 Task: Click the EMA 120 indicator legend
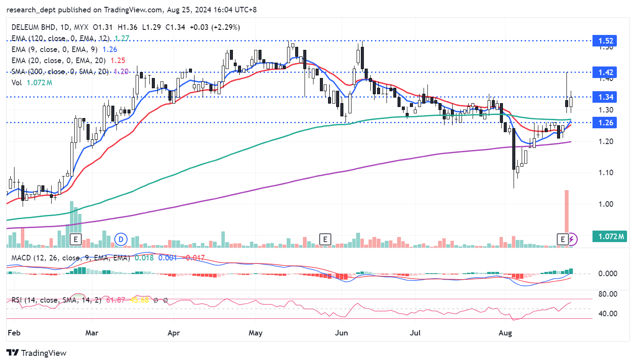tap(60, 38)
